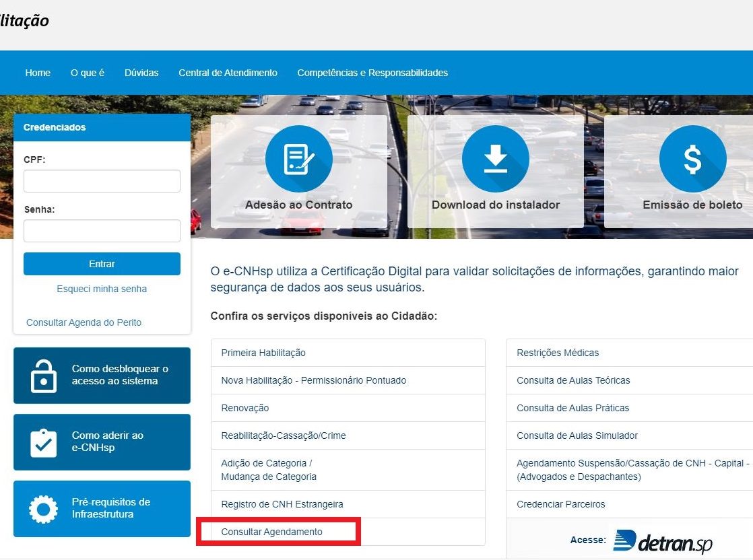
Task: Open Consultar Agendamento service
Action: coord(348,532)
